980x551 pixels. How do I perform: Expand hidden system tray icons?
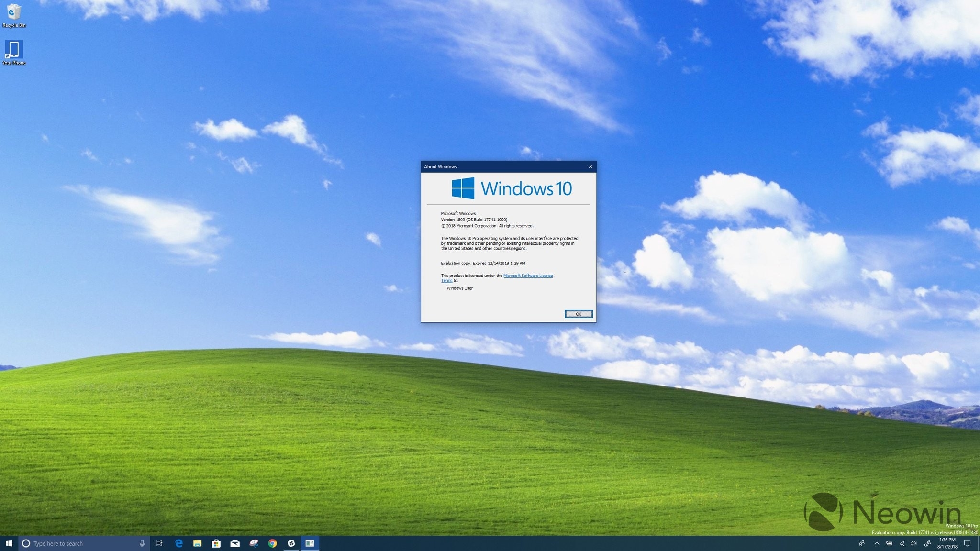(x=877, y=543)
